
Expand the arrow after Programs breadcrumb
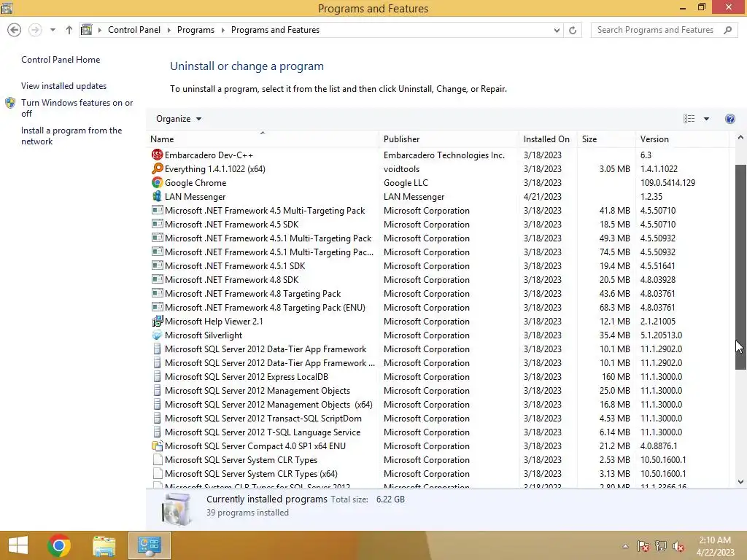222,30
